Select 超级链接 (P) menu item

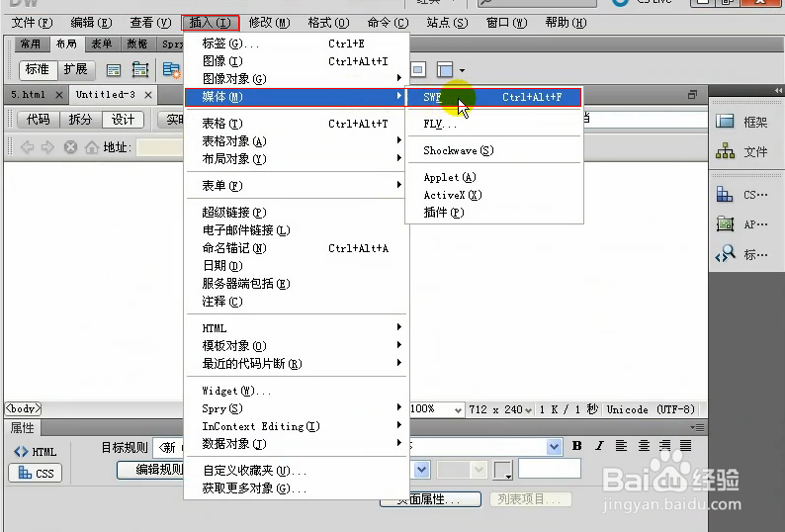[x=296, y=213]
